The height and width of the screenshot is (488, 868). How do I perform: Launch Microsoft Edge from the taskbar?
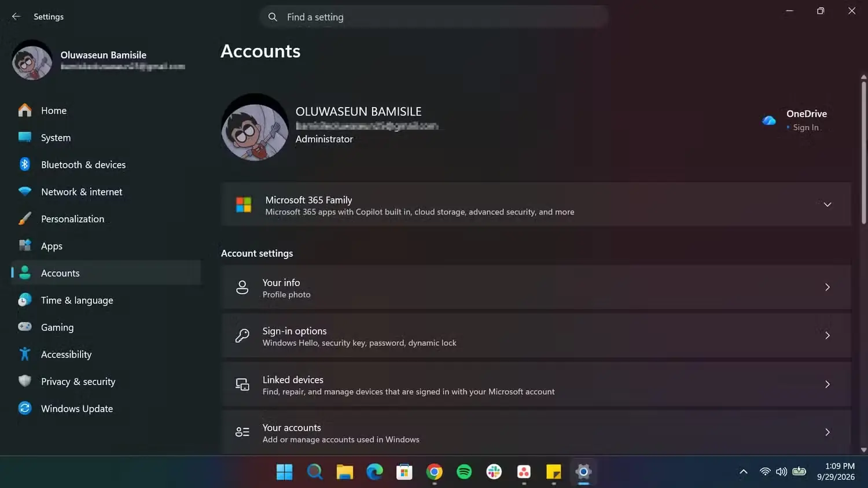tap(374, 472)
